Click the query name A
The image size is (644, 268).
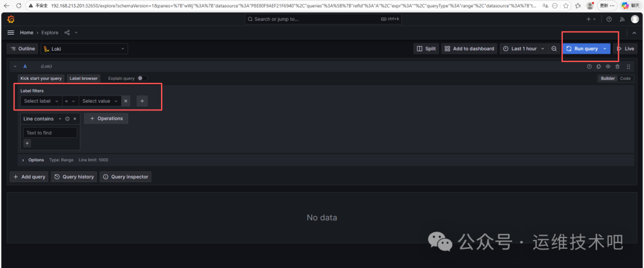click(25, 66)
